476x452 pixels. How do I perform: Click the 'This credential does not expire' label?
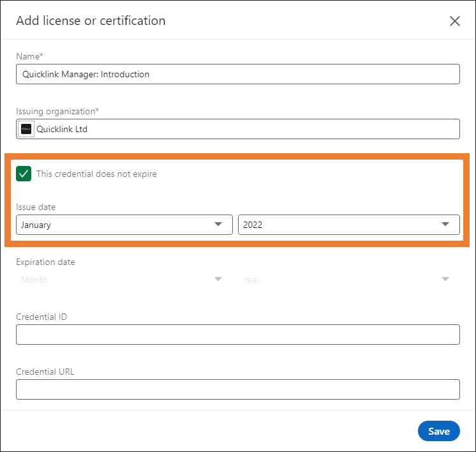click(x=96, y=174)
